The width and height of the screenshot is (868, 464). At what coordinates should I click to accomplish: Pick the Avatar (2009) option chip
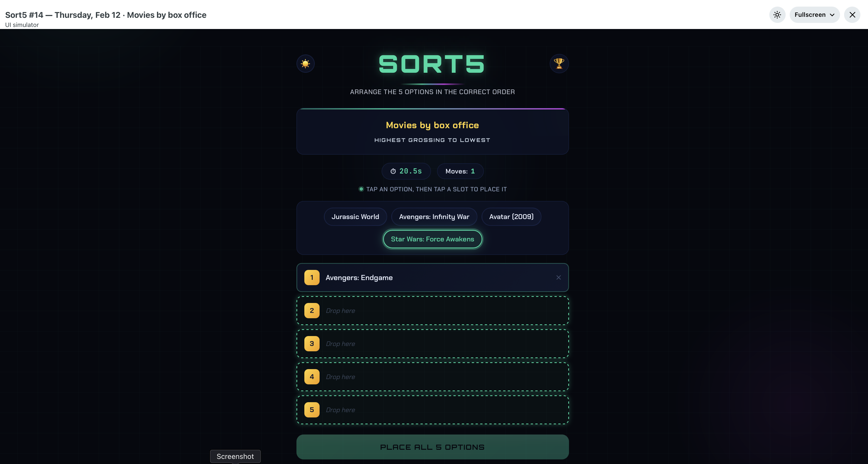[511, 217]
